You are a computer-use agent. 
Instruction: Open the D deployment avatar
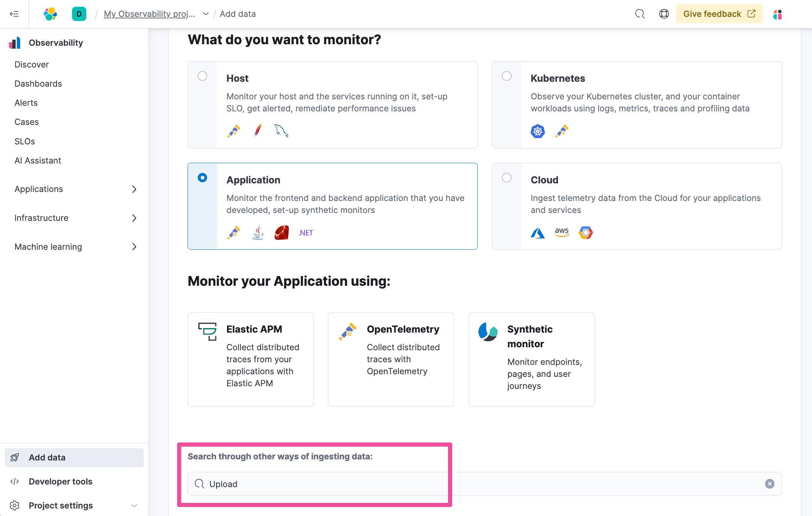tap(79, 14)
